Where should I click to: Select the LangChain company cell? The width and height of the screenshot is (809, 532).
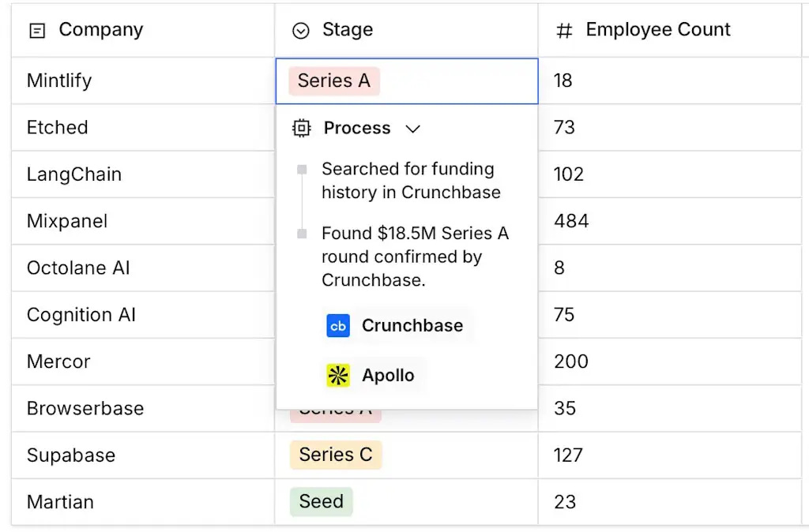(x=74, y=174)
